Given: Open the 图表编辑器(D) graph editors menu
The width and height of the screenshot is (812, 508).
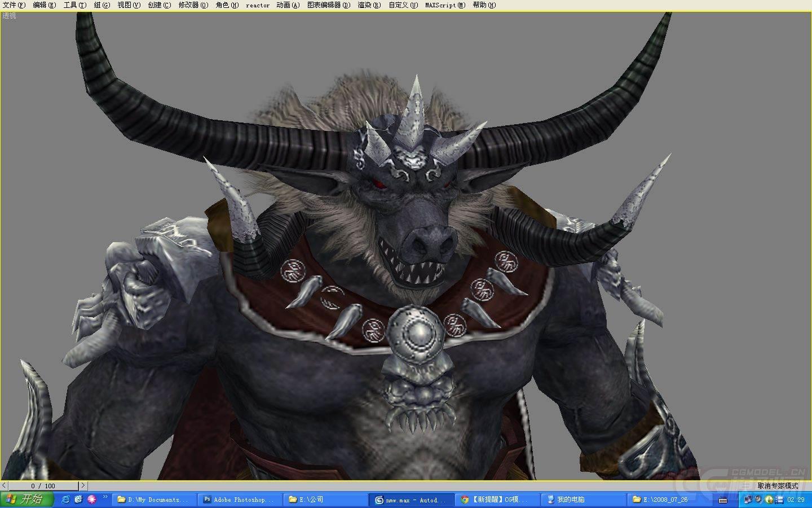Looking at the screenshot, I should click(329, 5).
